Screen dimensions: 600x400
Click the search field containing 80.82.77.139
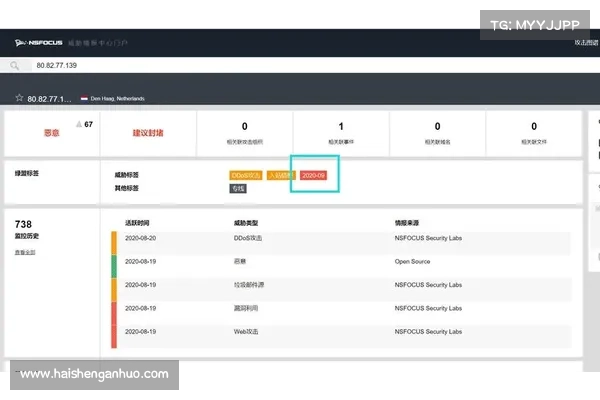(200, 65)
